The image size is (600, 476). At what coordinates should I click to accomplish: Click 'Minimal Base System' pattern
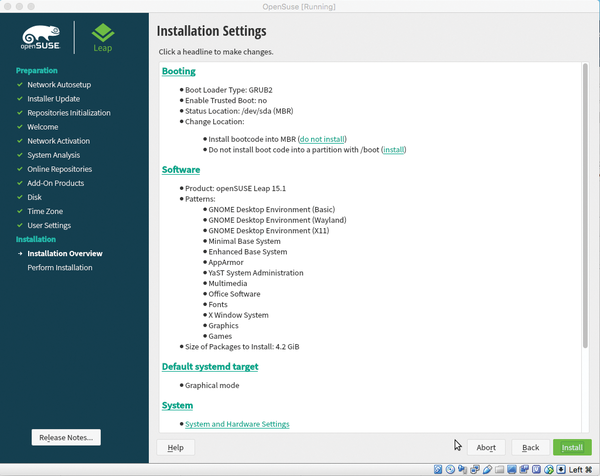tap(245, 241)
